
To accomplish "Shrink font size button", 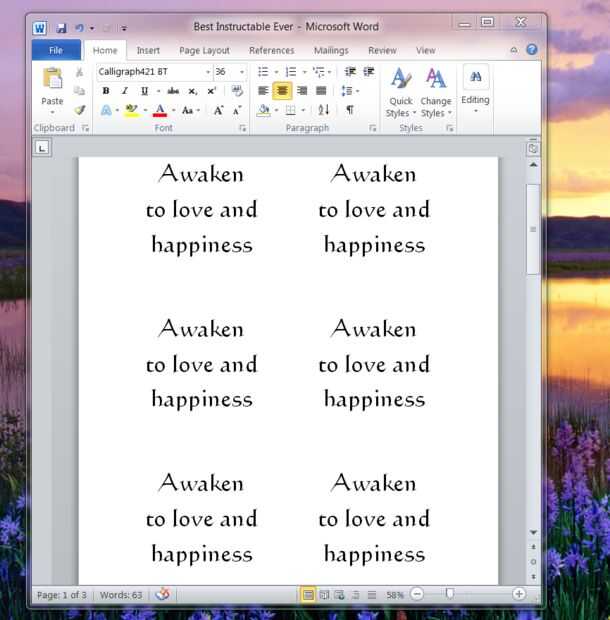I will pyautogui.click(x=237, y=110).
